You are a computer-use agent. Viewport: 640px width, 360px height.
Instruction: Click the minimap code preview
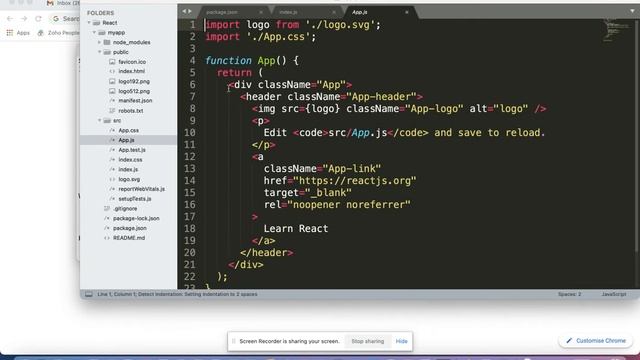point(616,31)
